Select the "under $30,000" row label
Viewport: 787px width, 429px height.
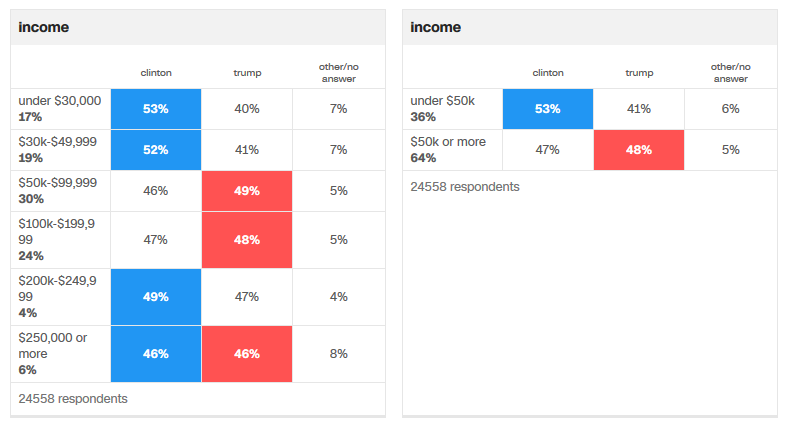60,100
